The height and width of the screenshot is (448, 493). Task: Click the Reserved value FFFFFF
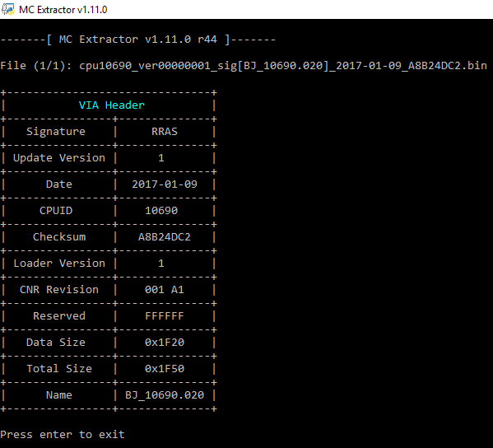pos(165,316)
